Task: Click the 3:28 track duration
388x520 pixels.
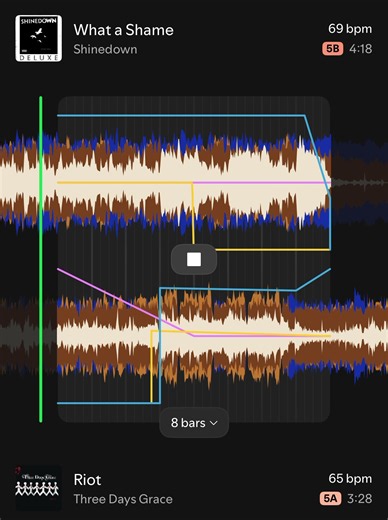Action: [x=360, y=499]
